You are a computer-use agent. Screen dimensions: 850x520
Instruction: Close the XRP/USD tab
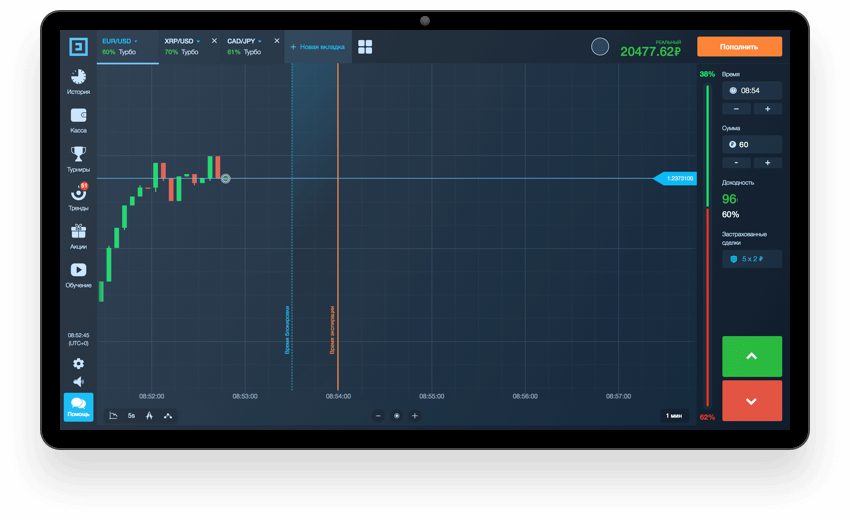click(x=214, y=41)
